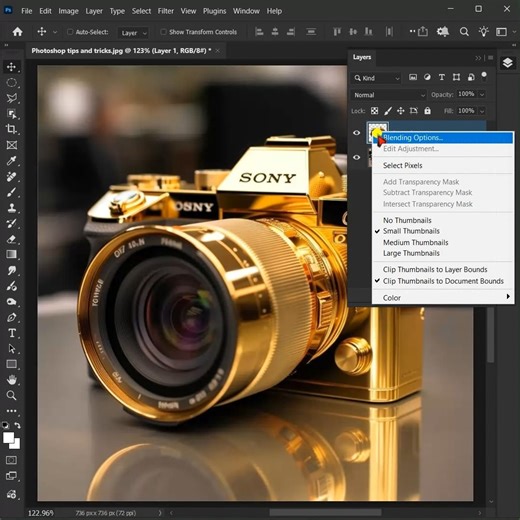The image size is (520, 520).
Task: Click the Layers panel tab
Action: click(362, 57)
